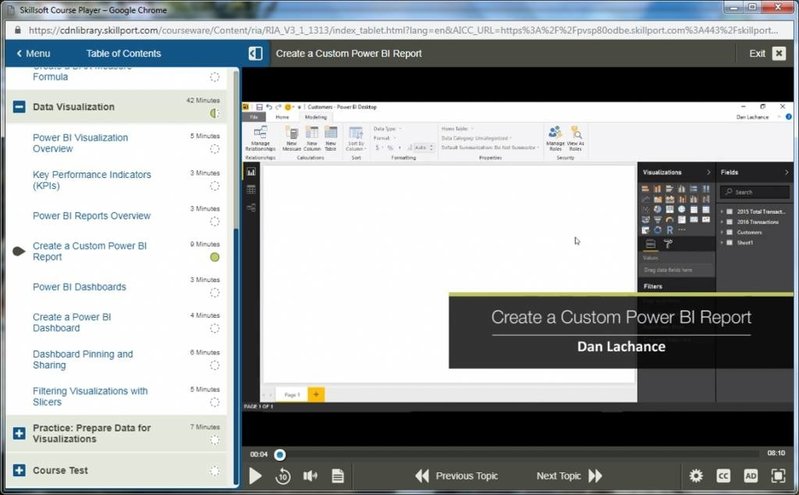Image resolution: width=799 pixels, height=495 pixels.
Task: Expand the Sheet1 table in Fields
Action: coord(722,243)
